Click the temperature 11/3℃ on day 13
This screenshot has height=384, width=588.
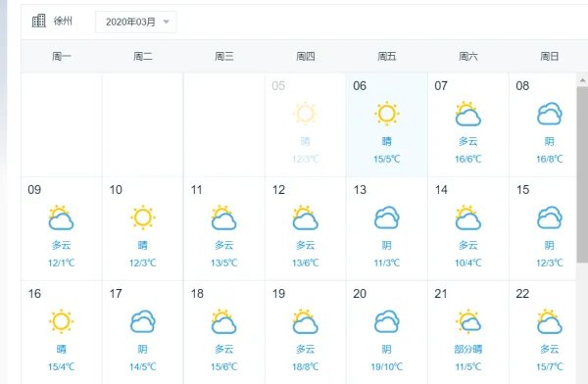[x=387, y=263]
